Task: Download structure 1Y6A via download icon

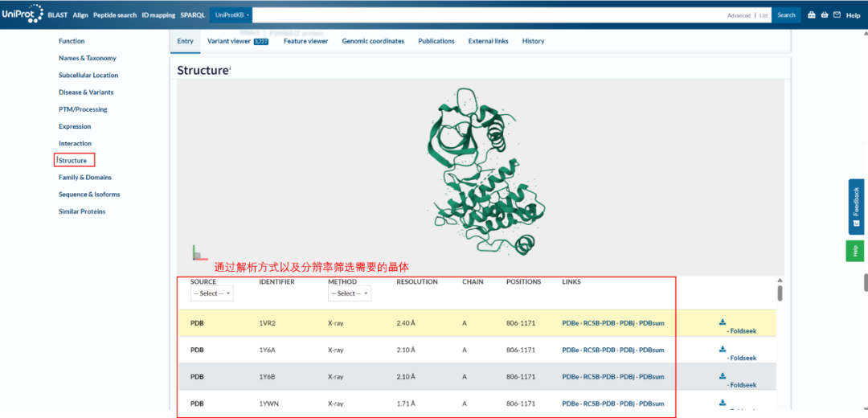Action: click(723, 349)
